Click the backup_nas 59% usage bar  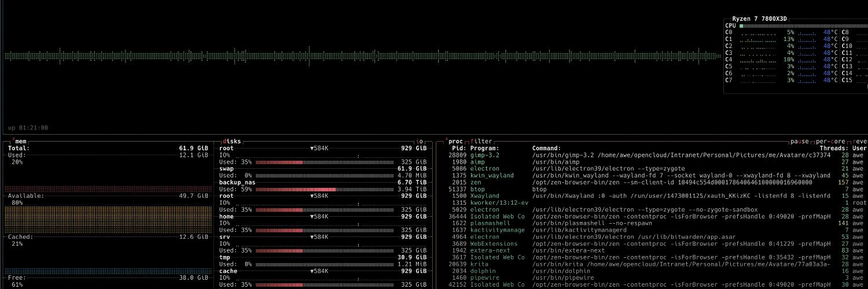[x=323, y=189]
